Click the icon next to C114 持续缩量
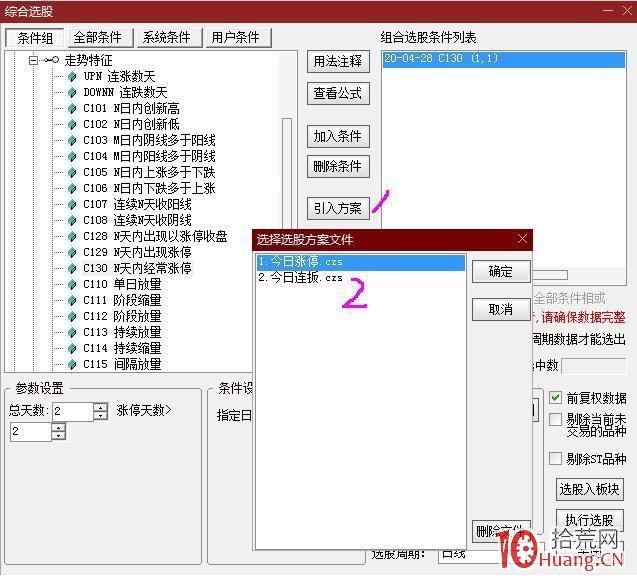This screenshot has height=579, width=637. (x=72, y=348)
